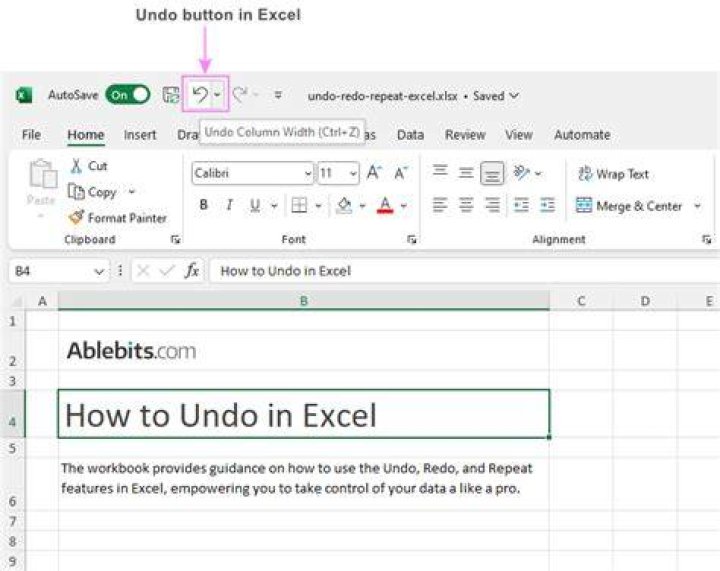
Task: Open the File tab
Action: coord(31,135)
